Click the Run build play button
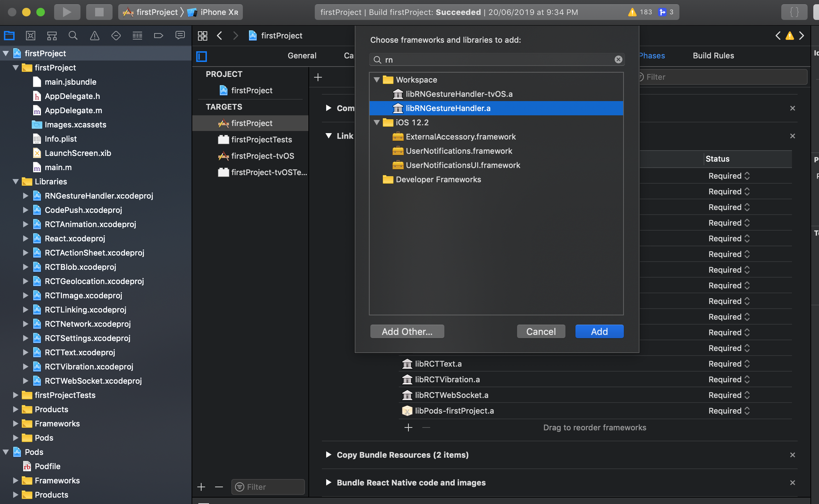 67,12
